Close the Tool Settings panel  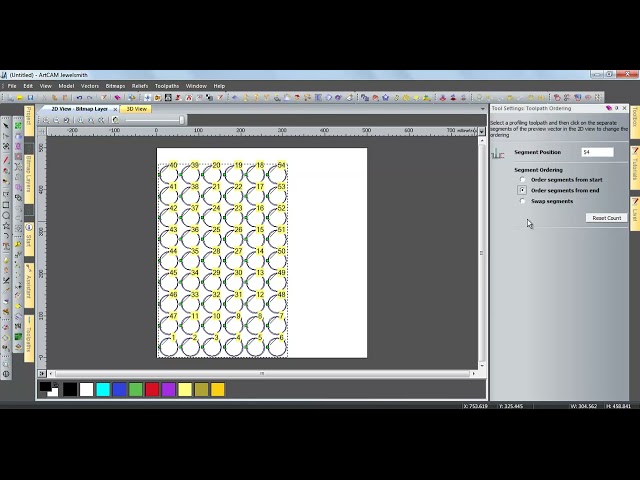coord(624,108)
